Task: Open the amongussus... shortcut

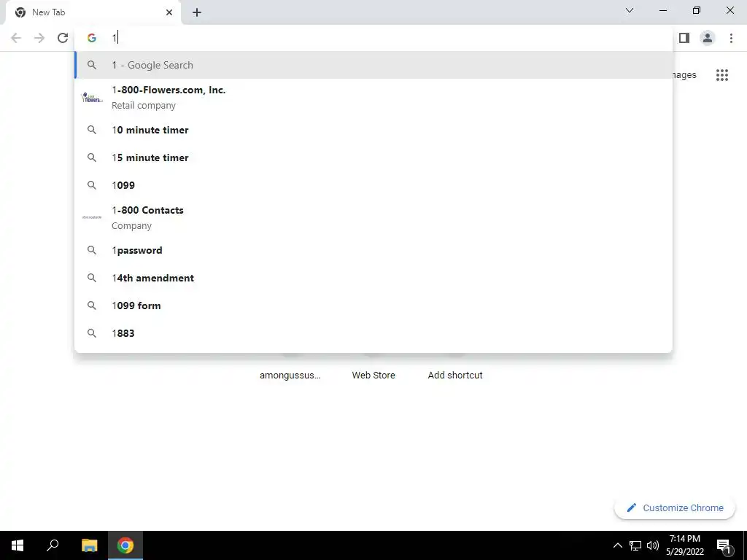Action: (290, 376)
